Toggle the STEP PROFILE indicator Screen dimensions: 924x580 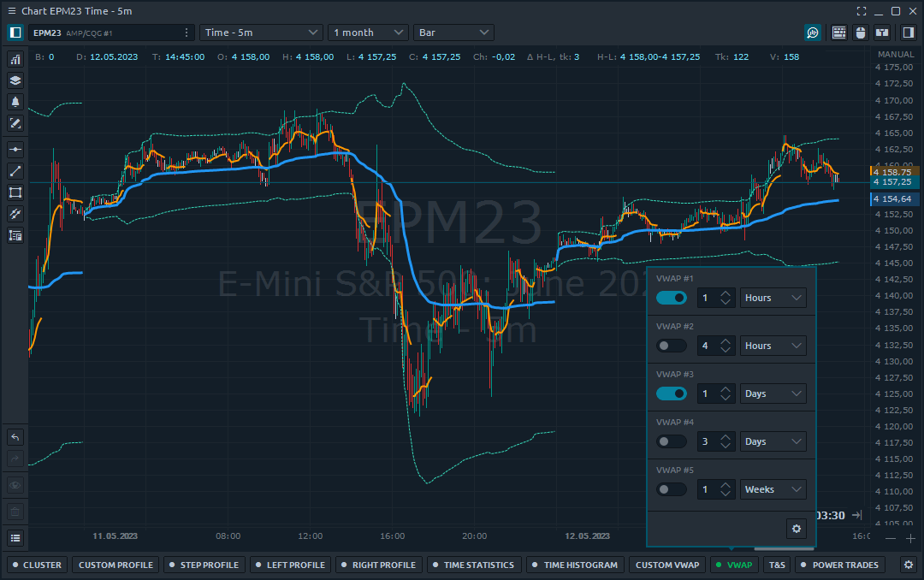click(204, 565)
